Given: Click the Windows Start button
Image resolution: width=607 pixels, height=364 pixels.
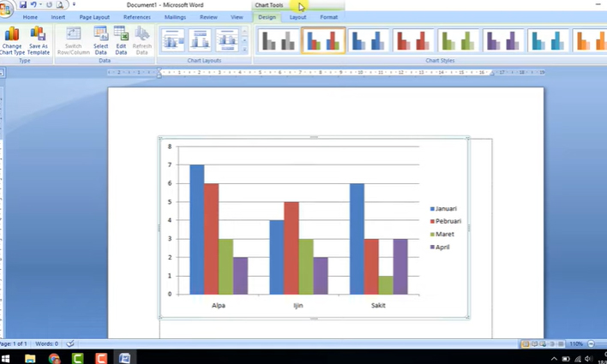Looking at the screenshot, I should (7, 358).
